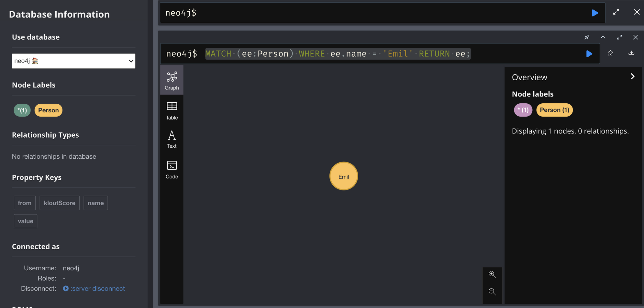This screenshot has width=644, height=308.
Task: Fullscreen the result frame
Action: [619, 37]
